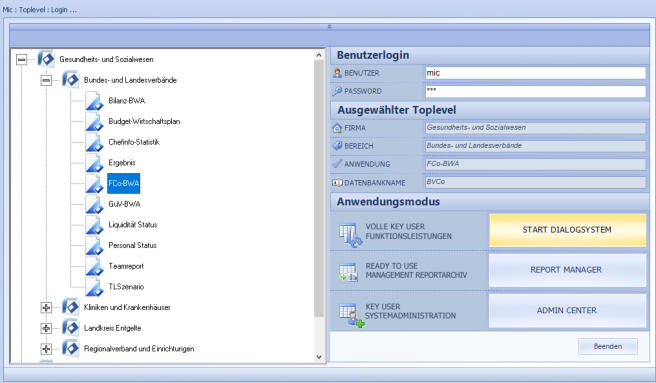Click the Kliniken und Krankenhäuser folder icon

pos(70,307)
